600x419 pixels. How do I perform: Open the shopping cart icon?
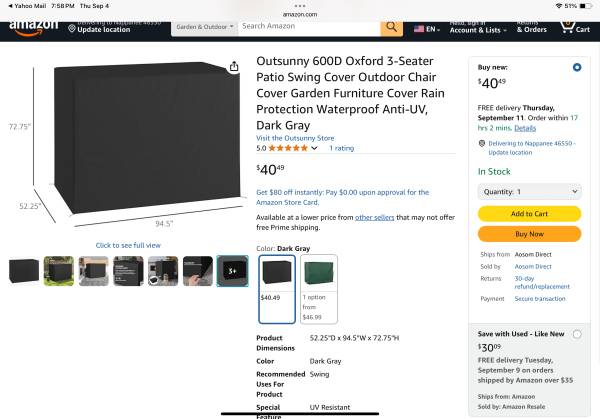(x=575, y=28)
